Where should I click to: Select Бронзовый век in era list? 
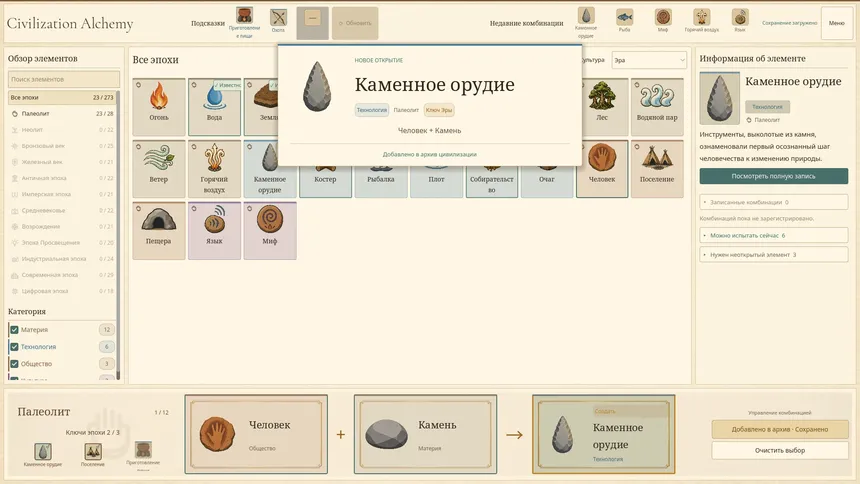point(62,146)
